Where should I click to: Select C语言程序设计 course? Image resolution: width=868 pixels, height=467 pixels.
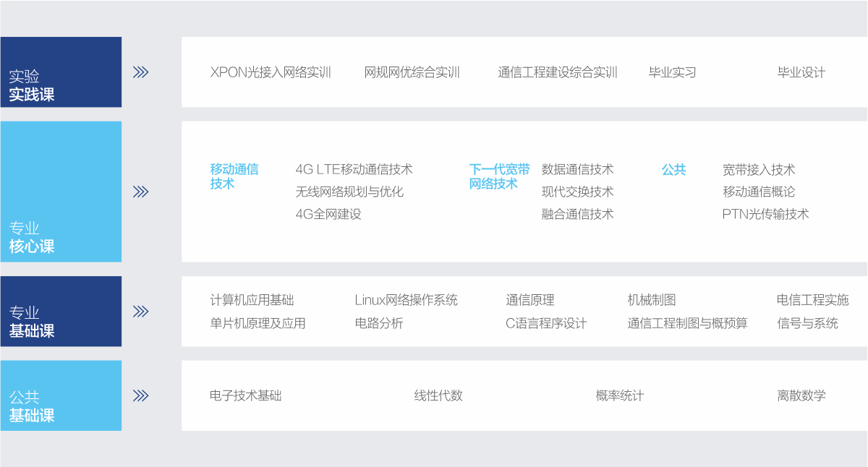pyautogui.click(x=546, y=323)
